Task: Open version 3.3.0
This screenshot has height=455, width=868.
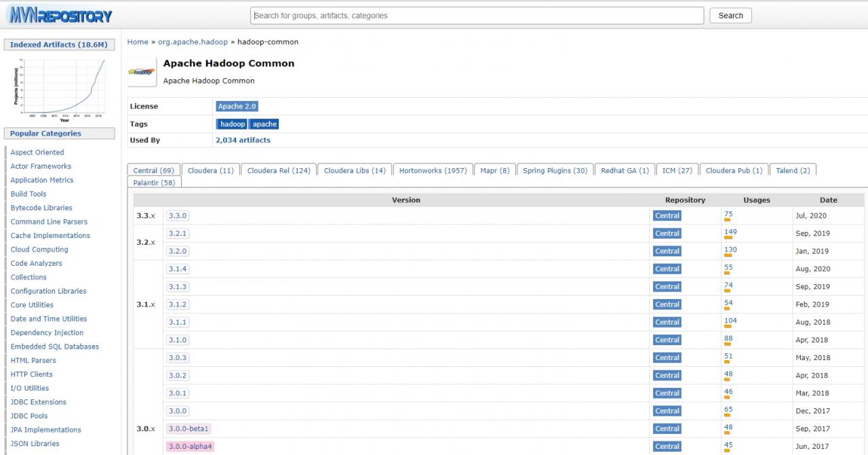Action: (x=177, y=216)
